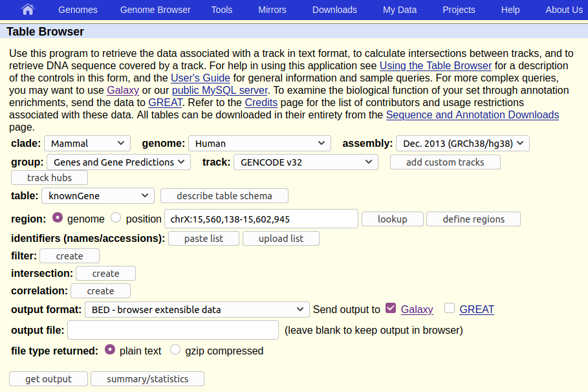Open the GREAT link beside the output checkbox
Image resolution: width=588 pixels, height=392 pixels.
[477, 309]
